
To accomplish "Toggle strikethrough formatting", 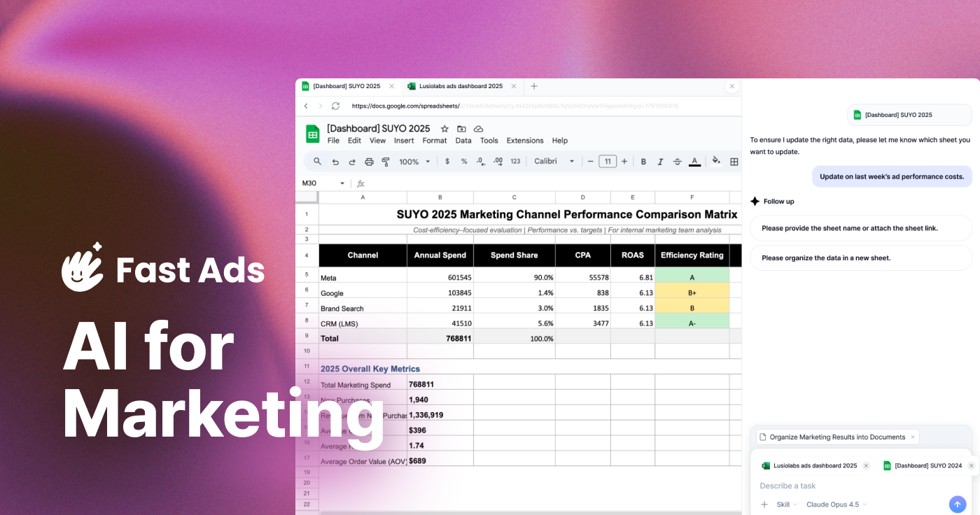I will 677,162.
